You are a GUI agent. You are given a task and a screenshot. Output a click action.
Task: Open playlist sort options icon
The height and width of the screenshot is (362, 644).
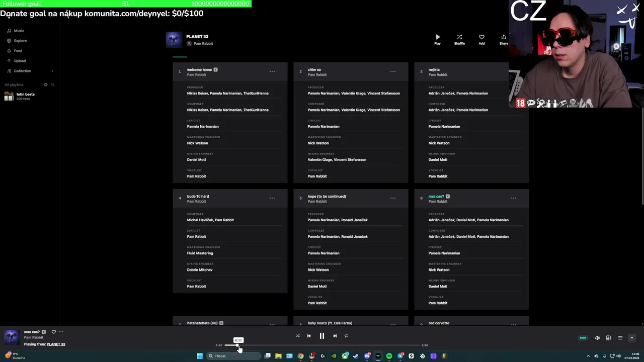53,84
